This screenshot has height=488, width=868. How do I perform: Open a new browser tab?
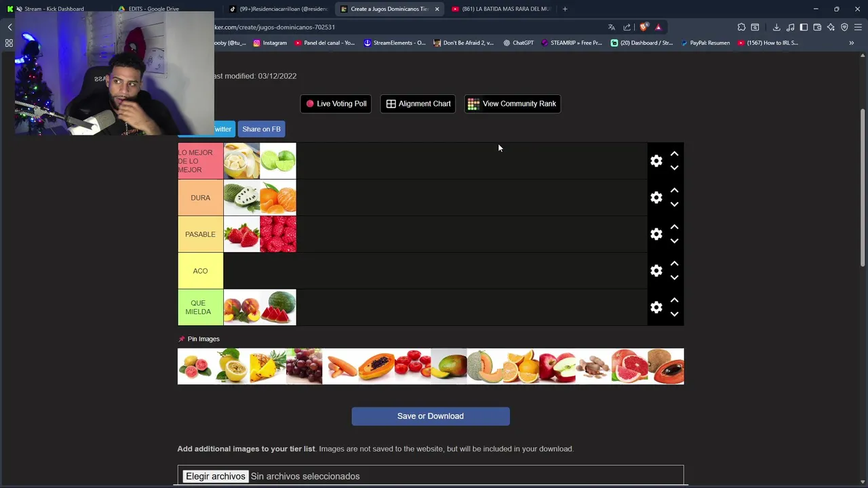pyautogui.click(x=565, y=9)
